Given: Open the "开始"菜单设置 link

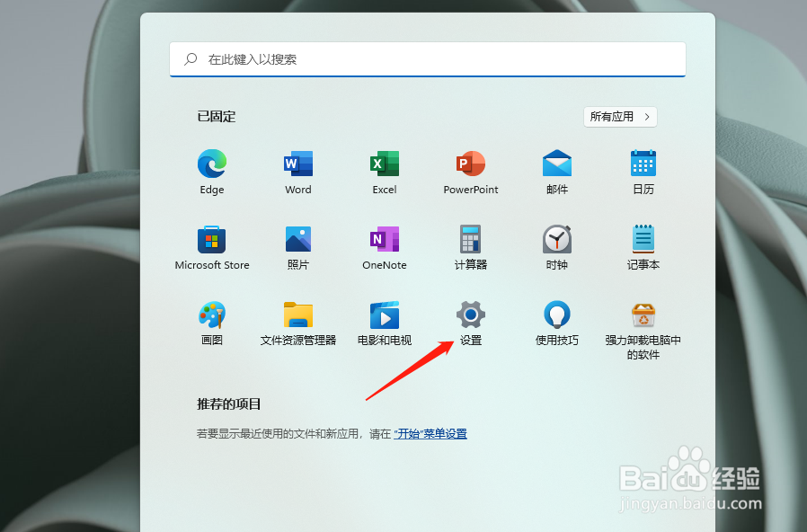Looking at the screenshot, I should [x=430, y=434].
